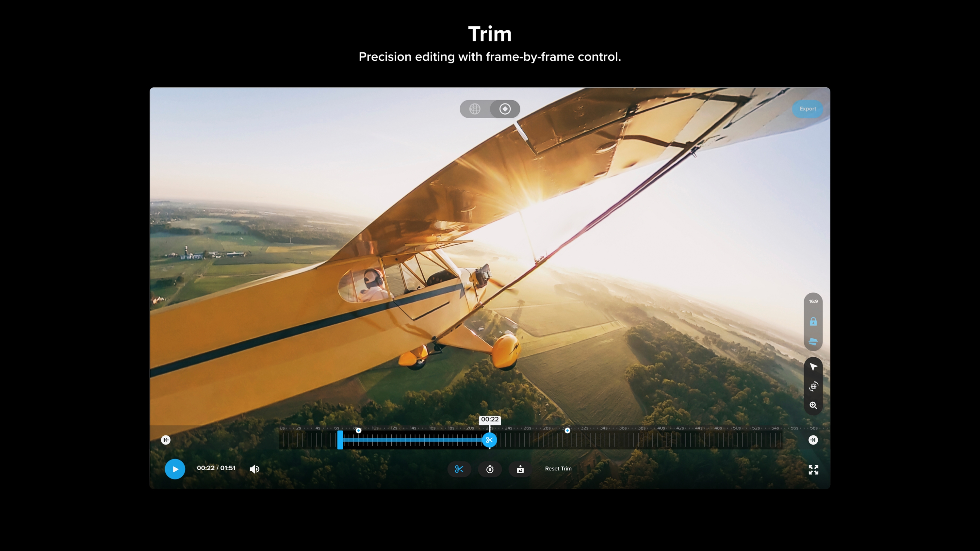Screen dimensions: 980x551
Task: Click the blue play button
Action: (175, 469)
